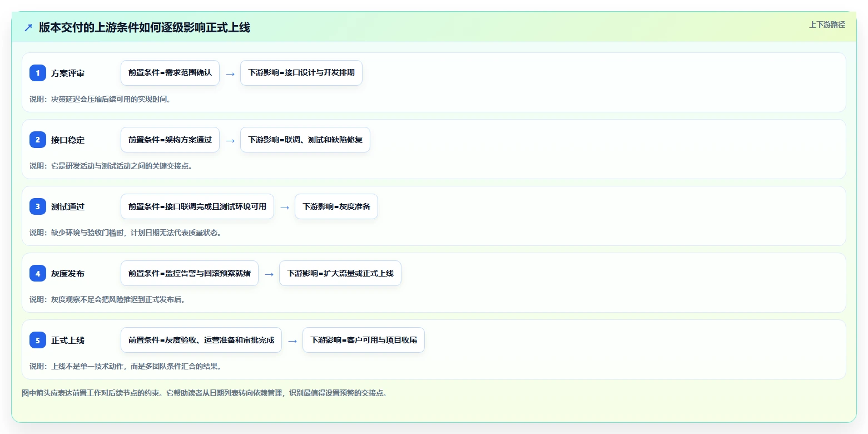Click the 下游影响=扩大流量或正式上线 box
Screen dimensions: 868x434
(x=340, y=273)
